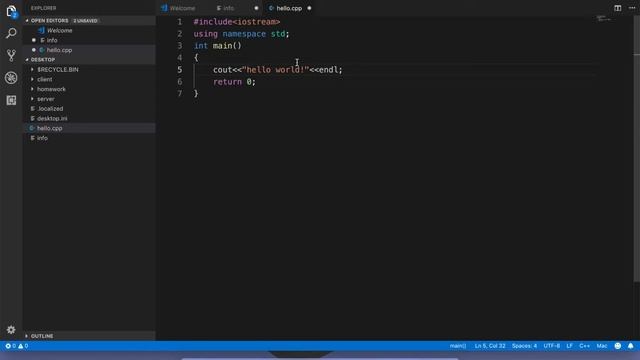Click the #include<iostream> line

click(x=237, y=22)
